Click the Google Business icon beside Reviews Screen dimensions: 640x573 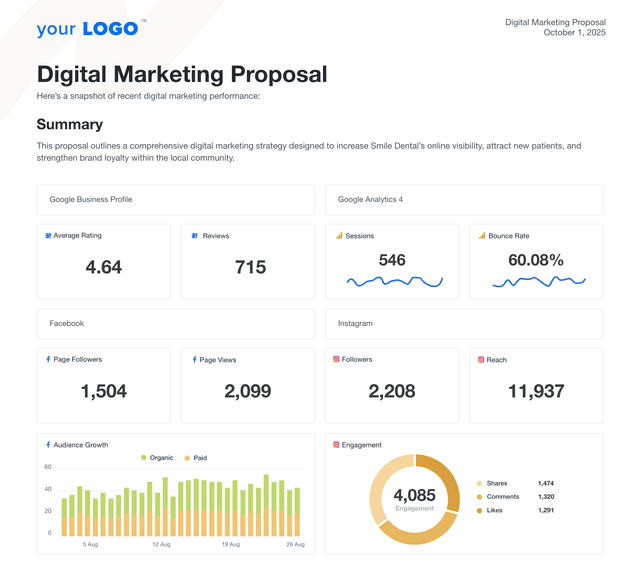point(196,236)
